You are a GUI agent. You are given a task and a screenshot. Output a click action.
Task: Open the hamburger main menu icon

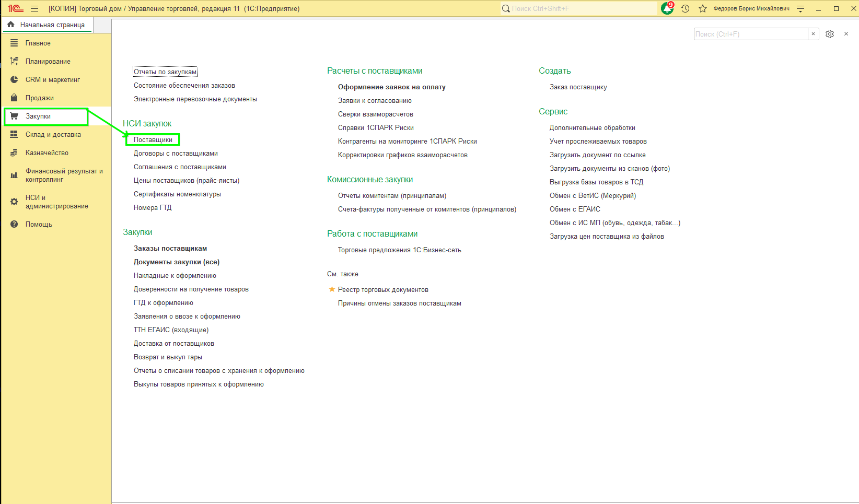click(34, 9)
